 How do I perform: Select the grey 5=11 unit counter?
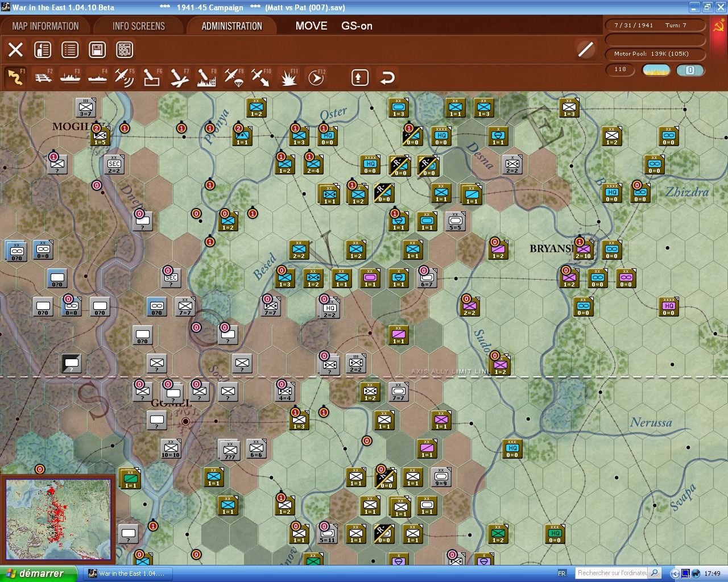[328, 533]
